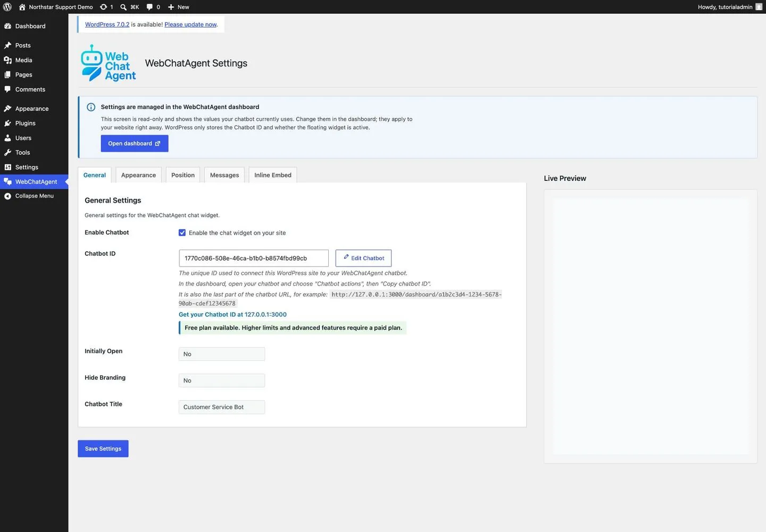Open the New content menu in admin bar
This screenshot has width=766, height=532.
(x=179, y=7)
